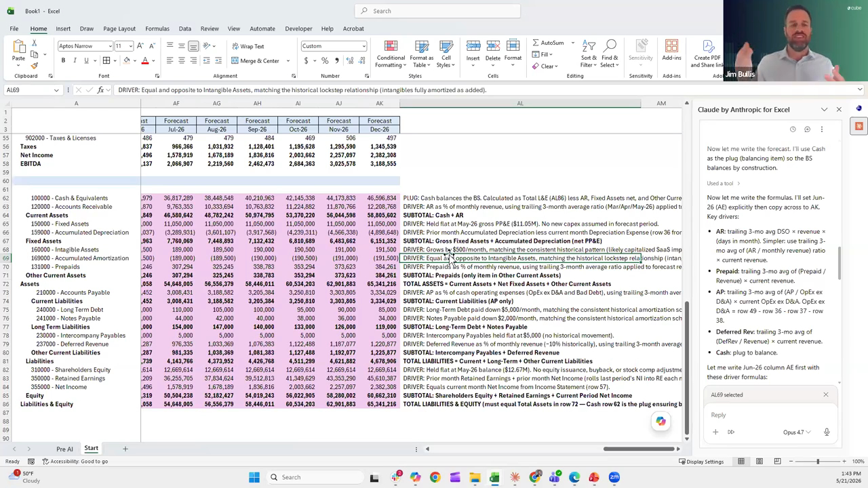
Task: Toggle align left in the Alignment group
Action: (170, 60)
